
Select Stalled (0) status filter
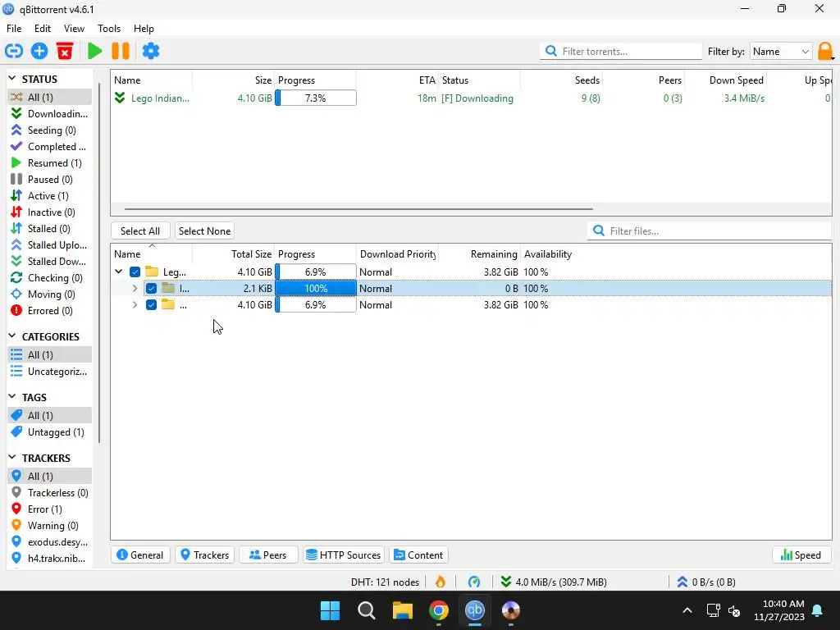50,229
